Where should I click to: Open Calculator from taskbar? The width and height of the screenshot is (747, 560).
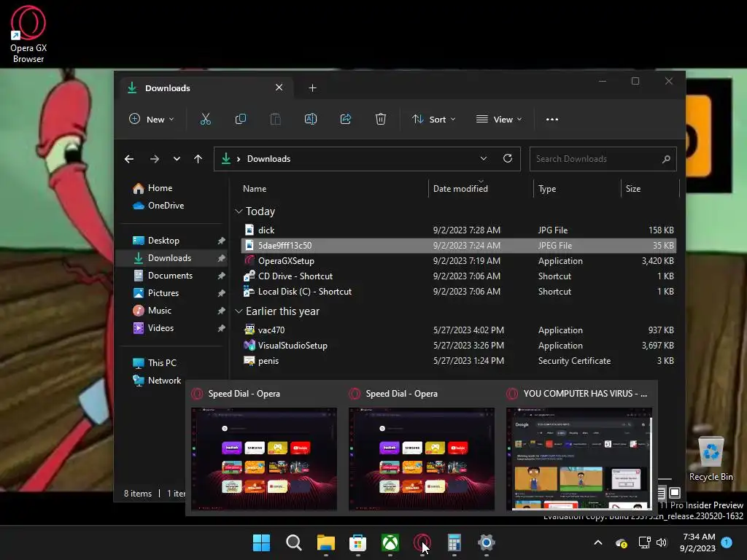point(454,542)
